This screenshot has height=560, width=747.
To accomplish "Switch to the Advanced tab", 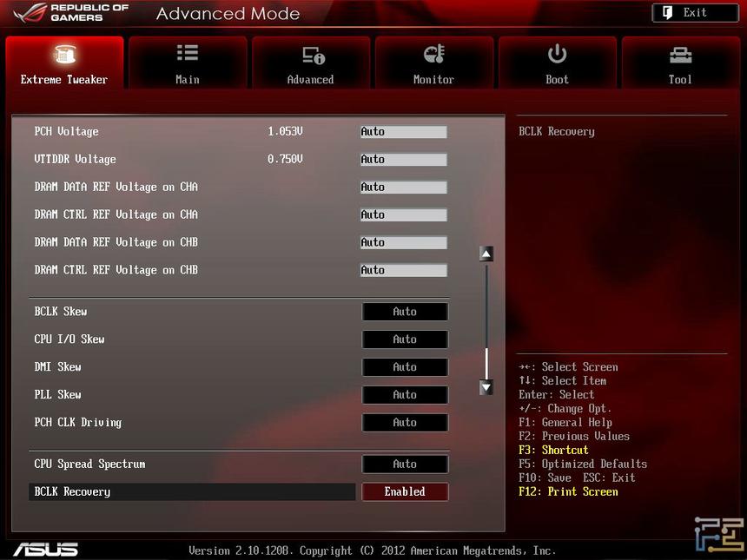I will [x=310, y=63].
